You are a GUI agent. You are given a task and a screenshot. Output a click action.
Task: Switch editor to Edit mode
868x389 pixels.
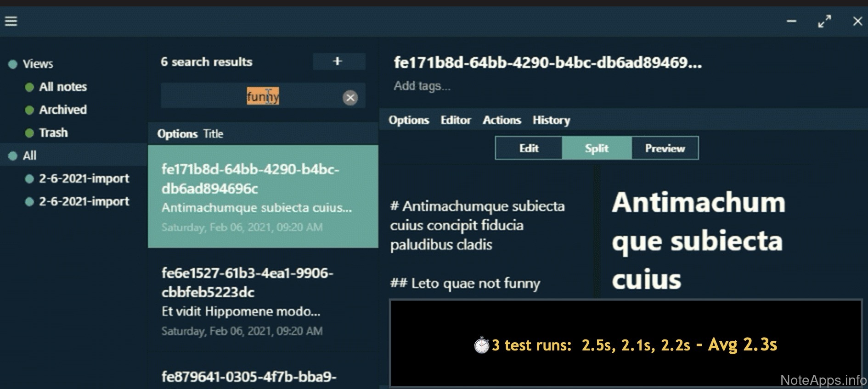click(x=529, y=148)
